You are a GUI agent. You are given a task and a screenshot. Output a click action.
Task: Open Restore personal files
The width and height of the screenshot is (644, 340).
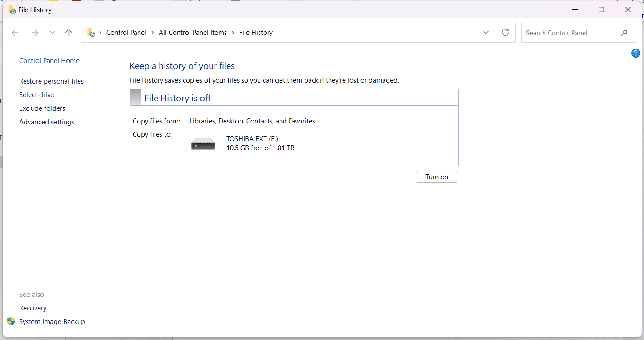51,81
